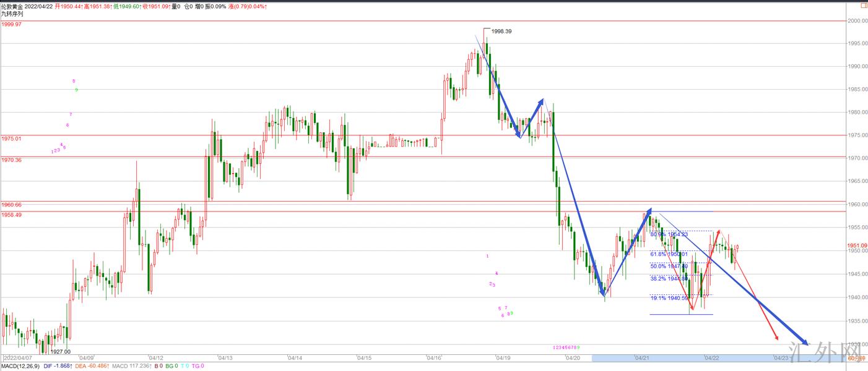Screen dimensions: 868x371
Task: Click the 1998.39 high price marker
Action: [x=501, y=31]
